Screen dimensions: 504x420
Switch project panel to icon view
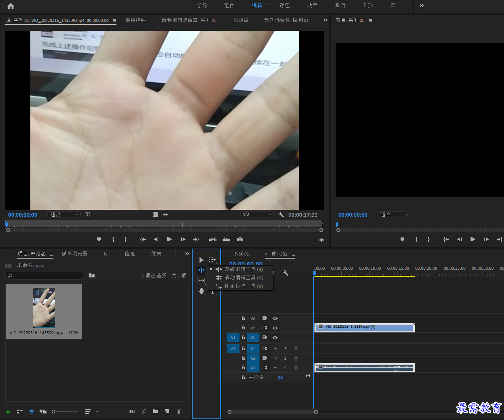pos(32,412)
